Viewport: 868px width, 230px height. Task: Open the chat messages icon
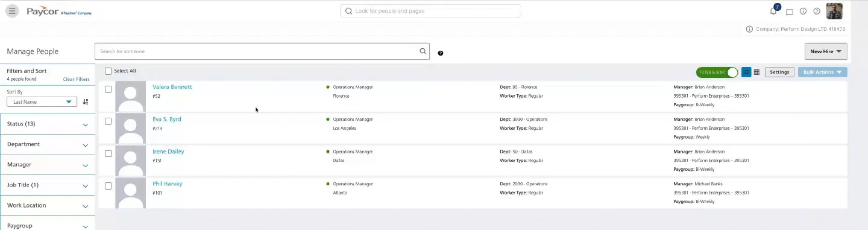(x=790, y=11)
